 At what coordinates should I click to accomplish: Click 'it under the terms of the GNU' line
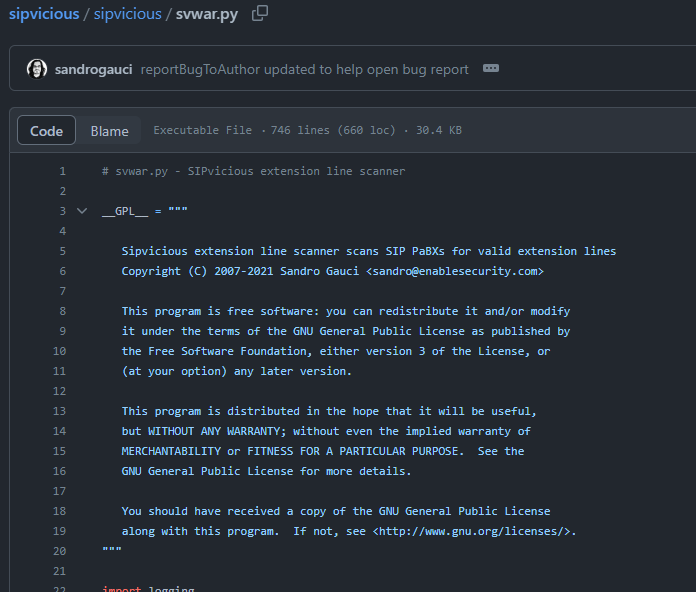[x=346, y=331]
